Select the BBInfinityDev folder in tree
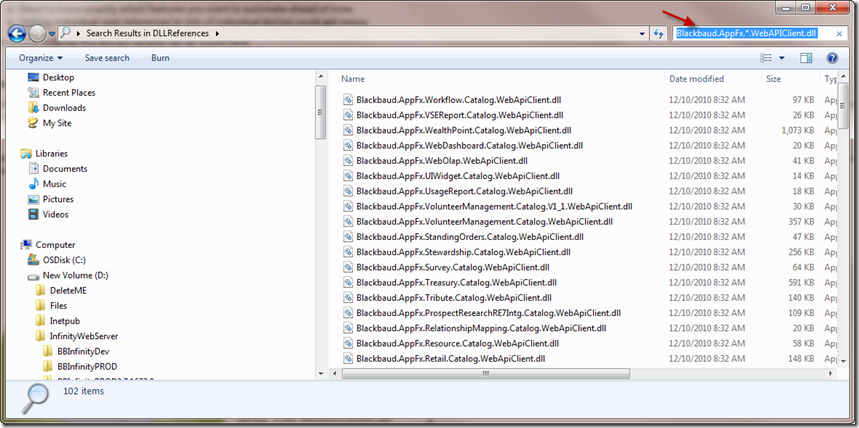859x428 pixels. [82, 351]
